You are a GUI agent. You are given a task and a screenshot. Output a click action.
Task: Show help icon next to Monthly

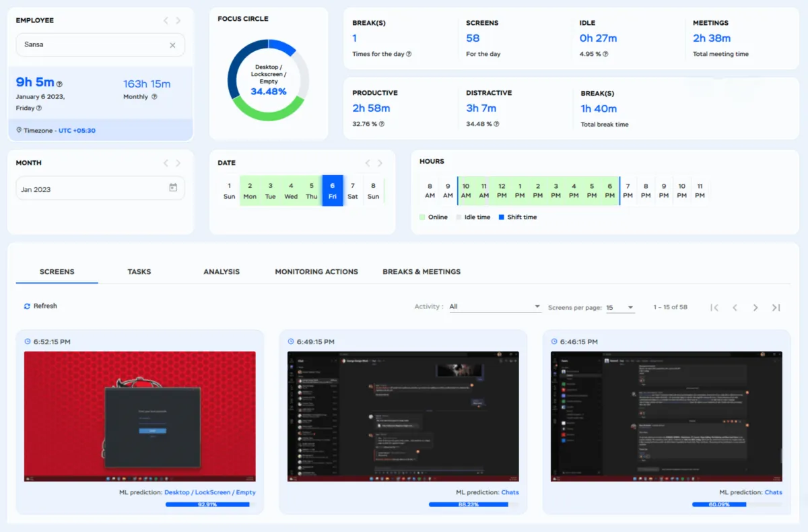[x=154, y=97]
